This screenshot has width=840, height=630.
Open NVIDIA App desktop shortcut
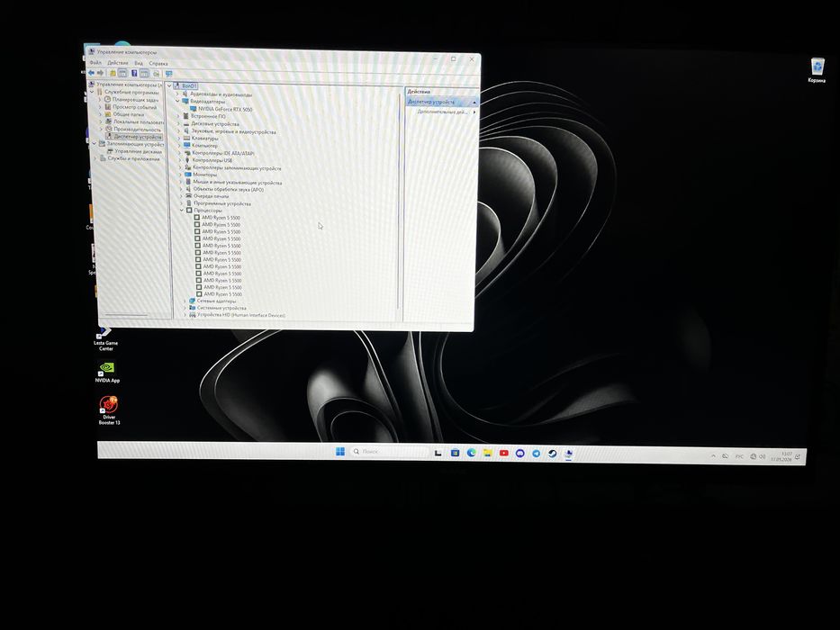(107, 371)
